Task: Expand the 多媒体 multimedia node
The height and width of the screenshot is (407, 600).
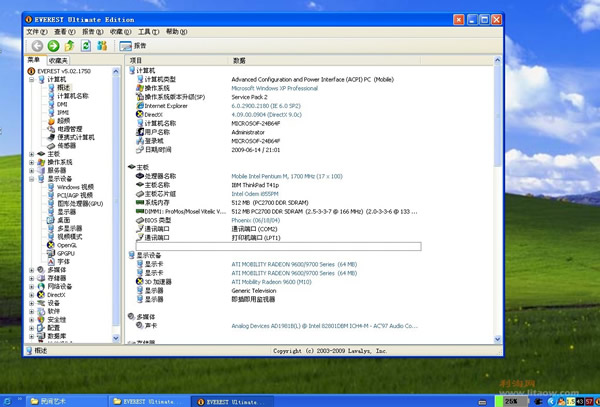Action: tap(32, 270)
